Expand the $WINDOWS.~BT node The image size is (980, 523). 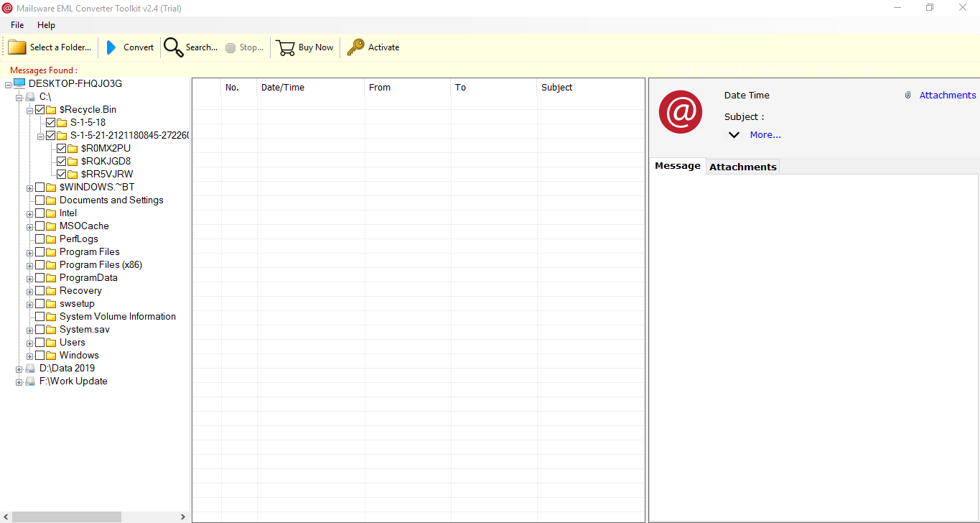click(29, 188)
